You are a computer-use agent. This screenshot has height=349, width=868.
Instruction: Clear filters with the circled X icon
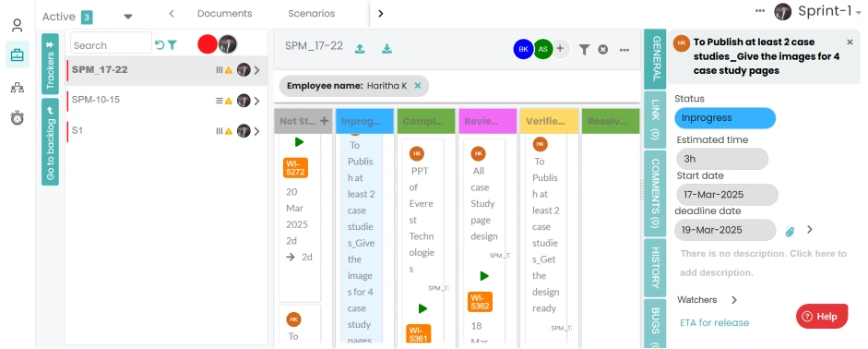[x=603, y=49]
